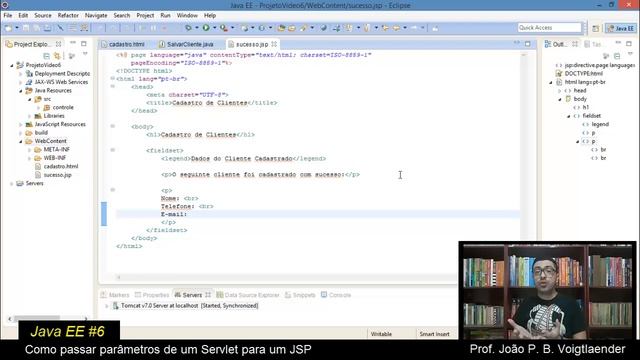Collapse the ProjetoVideo6 project node
Image resolution: width=640 pixels, height=360 pixels.
click(12, 65)
